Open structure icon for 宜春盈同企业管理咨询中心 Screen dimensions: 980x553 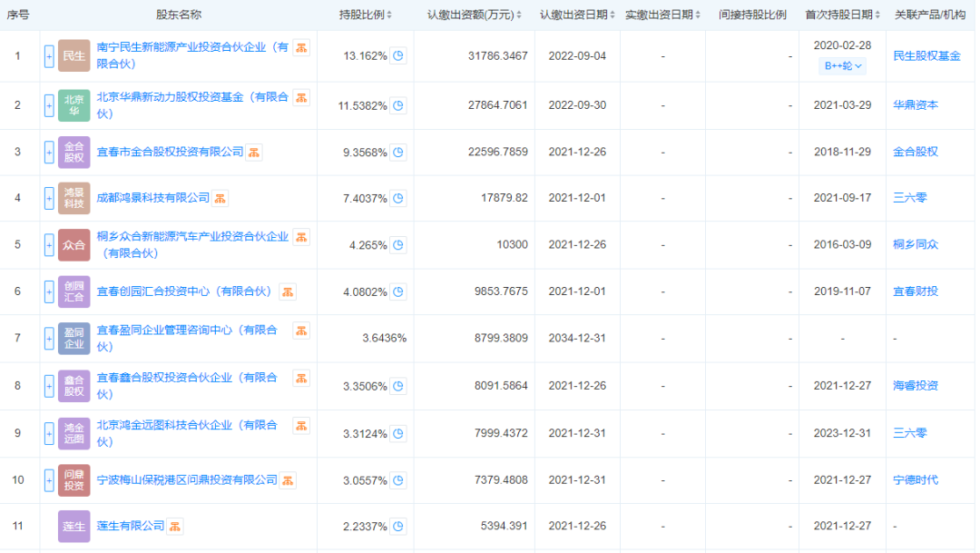pos(301,331)
